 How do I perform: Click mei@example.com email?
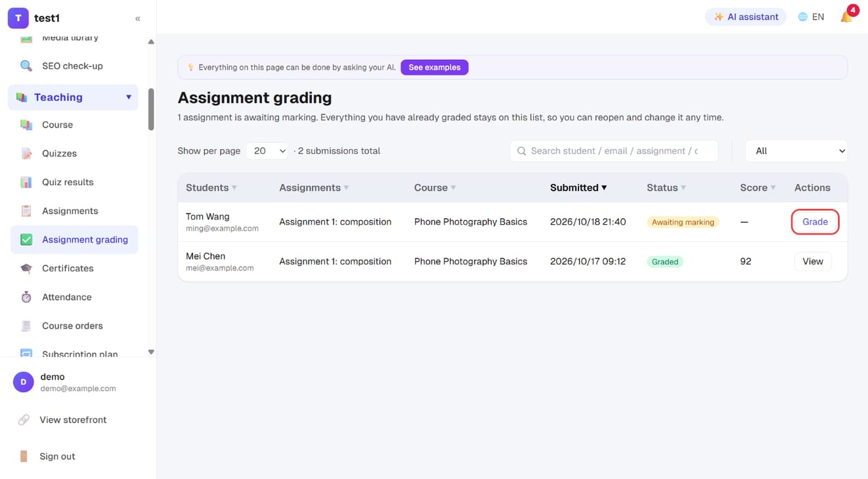220,268
